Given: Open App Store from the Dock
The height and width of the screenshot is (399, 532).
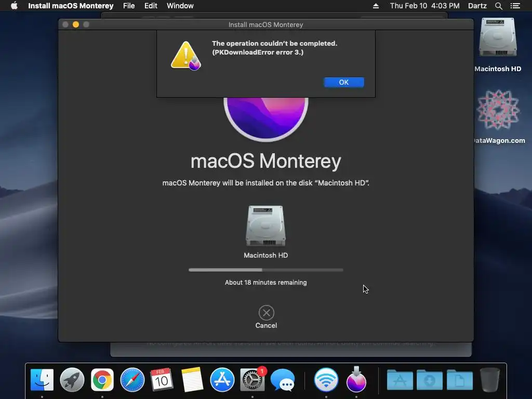Looking at the screenshot, I should (x=222, y=380).
